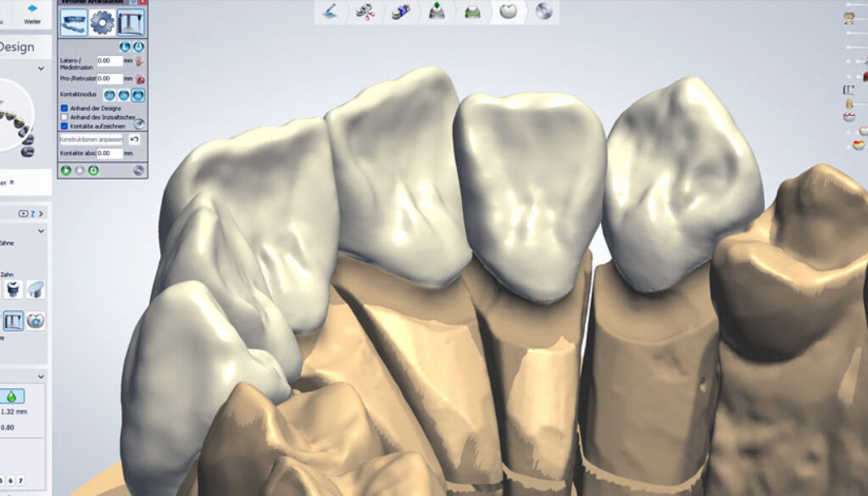Click the disc milling step icon
Image resolution: width=868 pixels, height=496 pixels.
coord(543,11)
